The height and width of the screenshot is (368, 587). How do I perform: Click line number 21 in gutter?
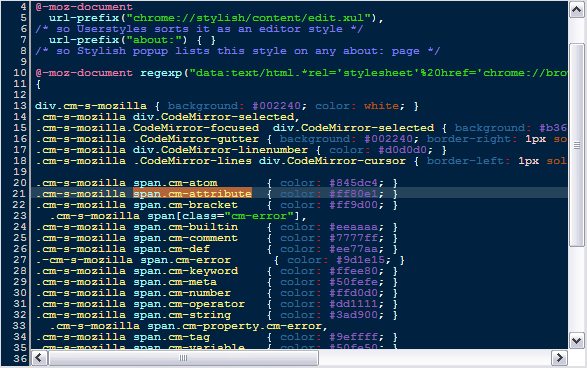(20, 194)
